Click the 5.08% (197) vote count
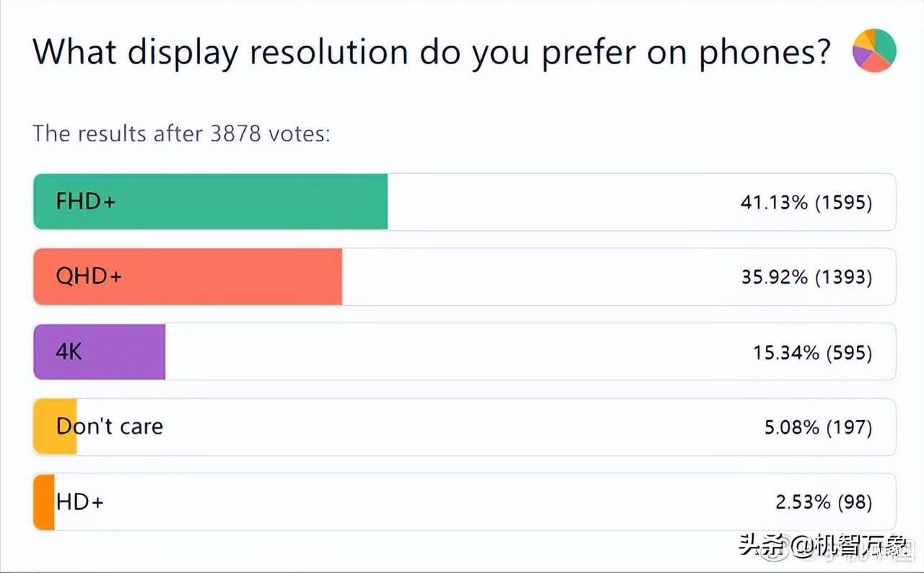 click(x=818, y=428)
